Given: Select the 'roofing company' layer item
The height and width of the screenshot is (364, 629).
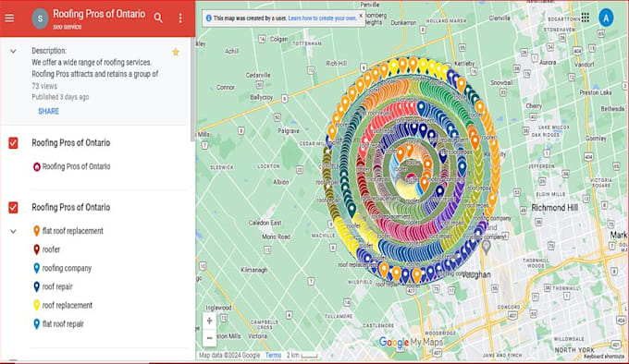Looking at the screenshot, I should (x=67, y=268).
